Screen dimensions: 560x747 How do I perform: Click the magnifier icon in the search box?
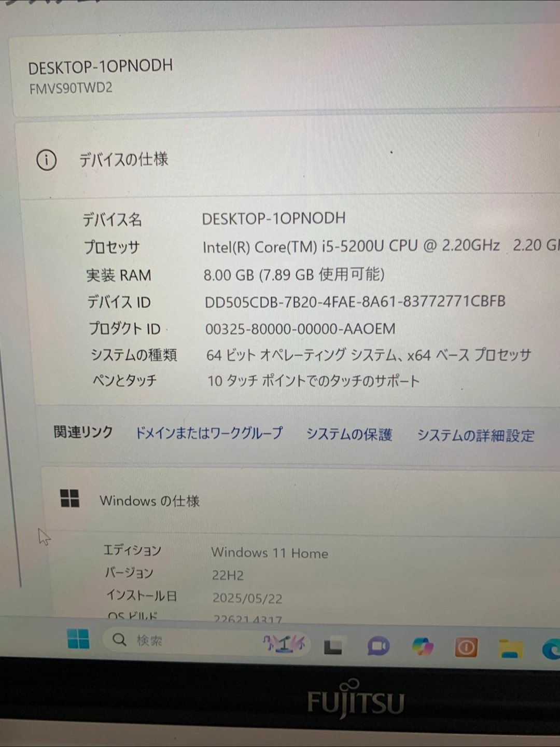pyautogui.click(x=119, y=640)
